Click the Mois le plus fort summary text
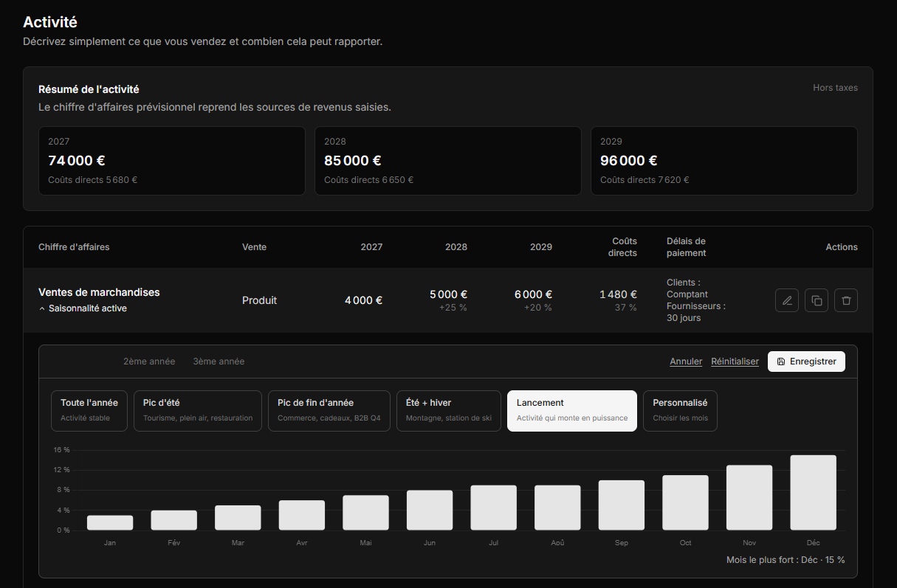 point(786,560)
